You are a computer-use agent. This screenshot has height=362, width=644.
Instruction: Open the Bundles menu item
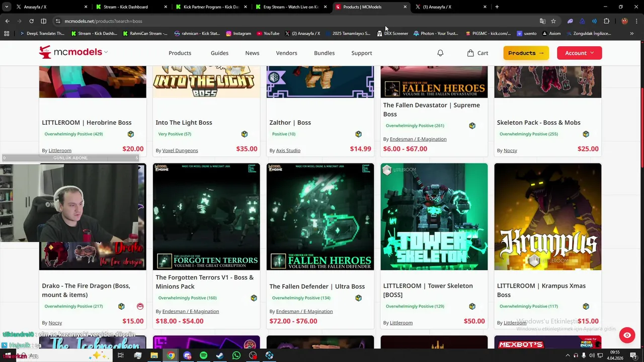[324, 53]
